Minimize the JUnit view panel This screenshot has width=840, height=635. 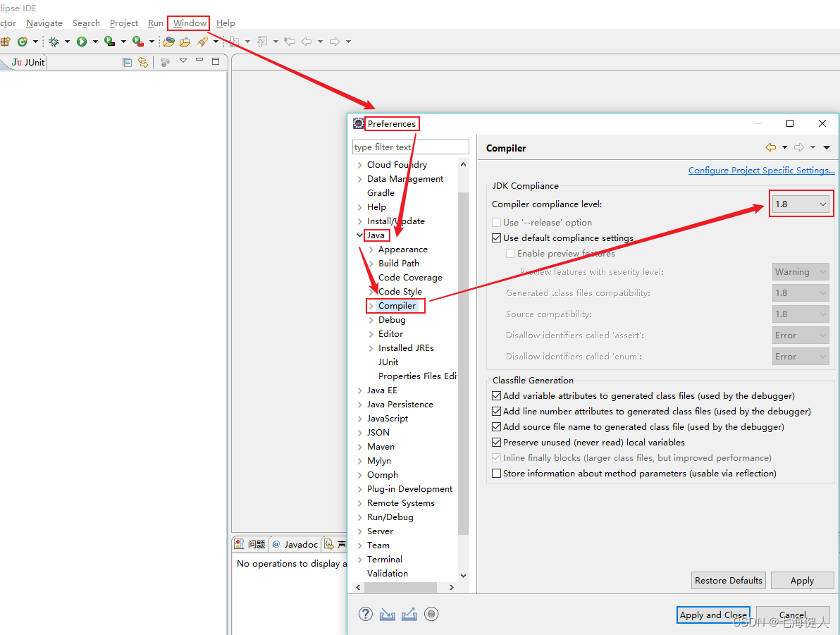coord(199,60)
